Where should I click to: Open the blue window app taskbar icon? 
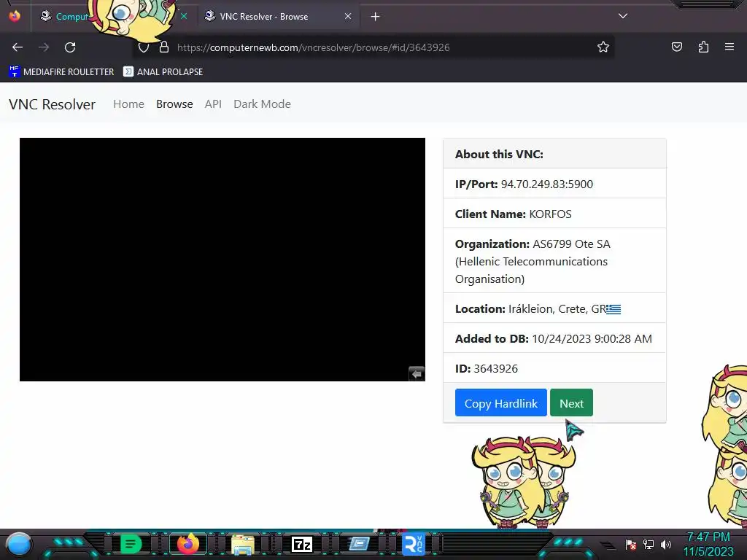(359, 544)
